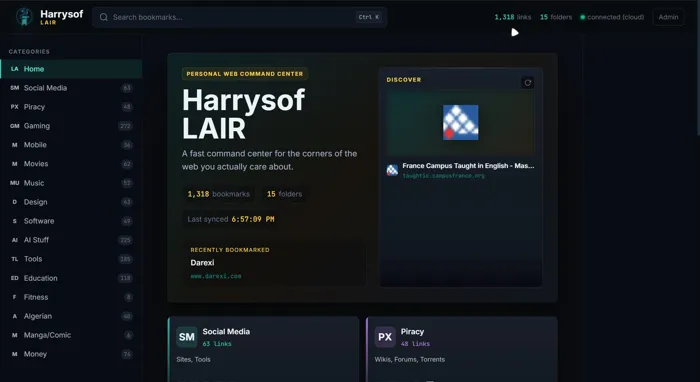The image size is (700, 382).
Task: Select Home in the categories sidebar
Action: pyautogui.click(x=71, y=69)
